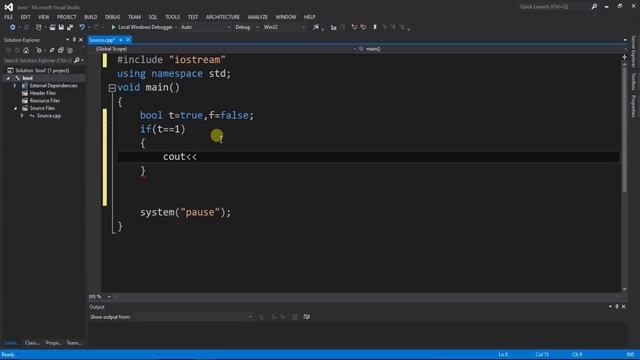
Task: Click the Clear All icon in Output panel
Action: coord(295,317)
